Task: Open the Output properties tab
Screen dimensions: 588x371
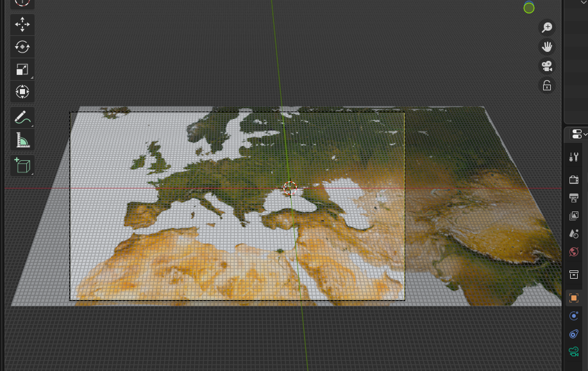Action: point(574,197)
